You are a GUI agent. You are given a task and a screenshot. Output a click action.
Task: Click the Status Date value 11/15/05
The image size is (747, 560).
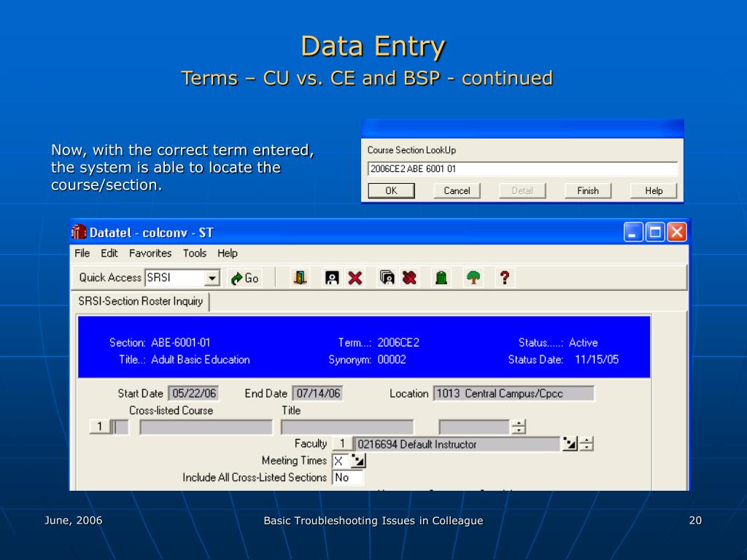(597, 359)
